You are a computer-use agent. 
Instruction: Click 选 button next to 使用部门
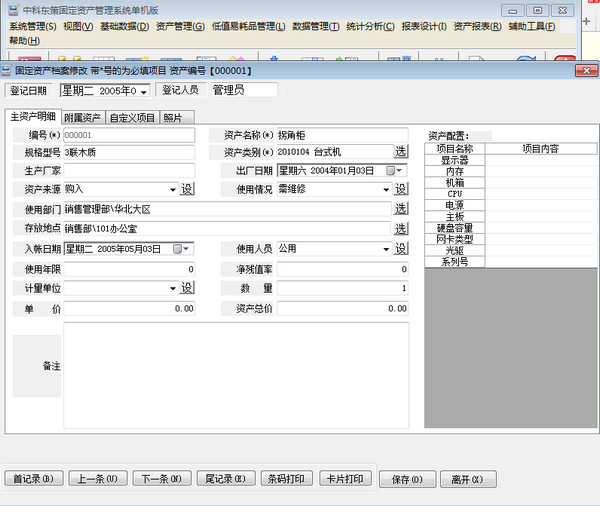(x=401, y=209)
